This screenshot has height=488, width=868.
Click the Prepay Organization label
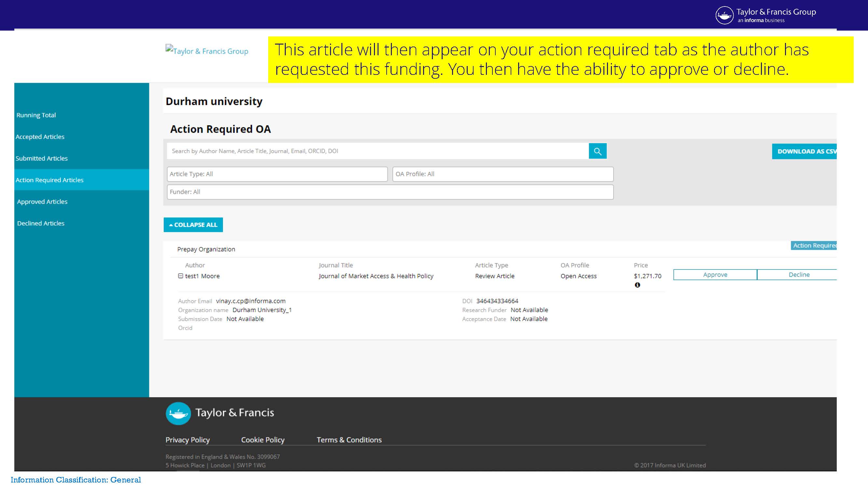206,249
